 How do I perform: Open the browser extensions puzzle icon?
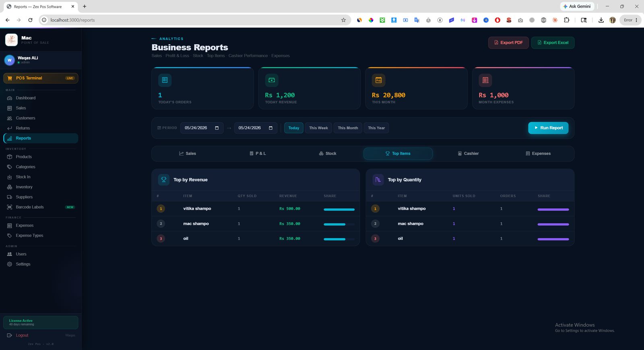566,20
